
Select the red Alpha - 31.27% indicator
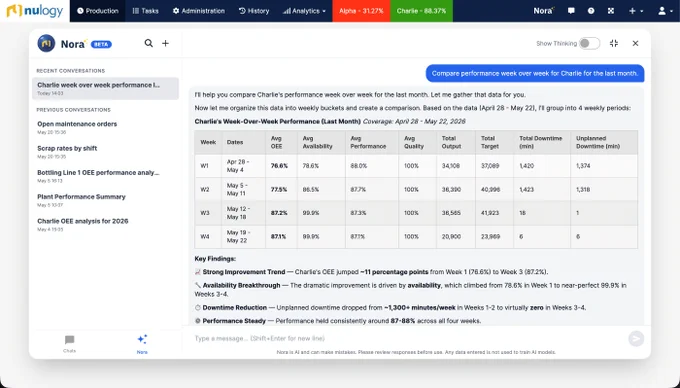tap(361, 11)
